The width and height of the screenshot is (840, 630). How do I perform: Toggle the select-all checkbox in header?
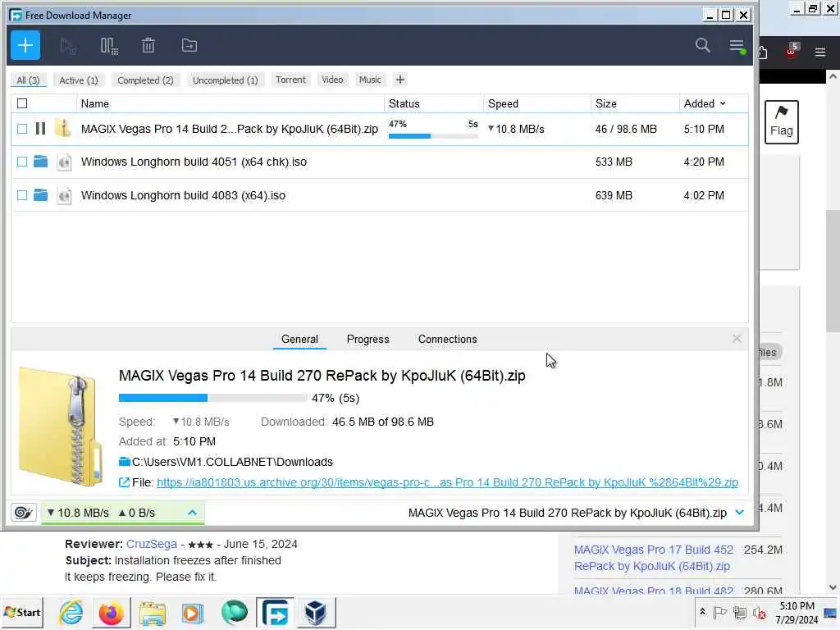click(22, 103)
